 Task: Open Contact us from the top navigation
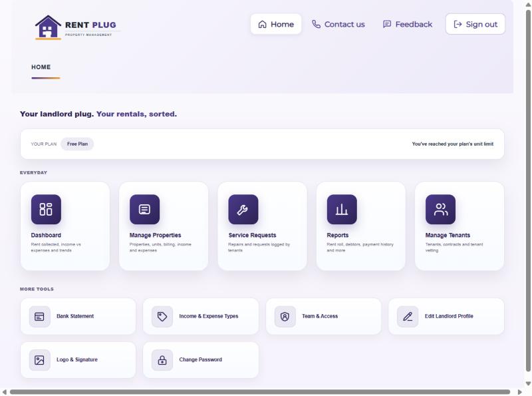338,24
